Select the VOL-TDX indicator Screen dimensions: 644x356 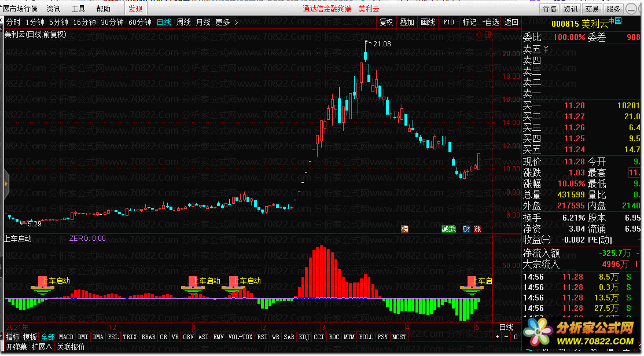pyautogui.click(x=240, y=337)
